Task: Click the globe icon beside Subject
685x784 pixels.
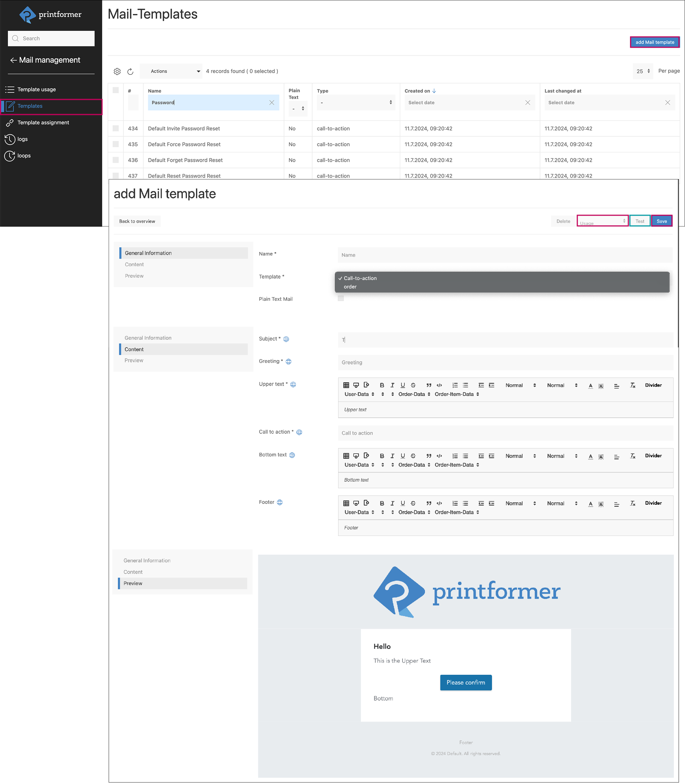Action: [x=286, y=339]
